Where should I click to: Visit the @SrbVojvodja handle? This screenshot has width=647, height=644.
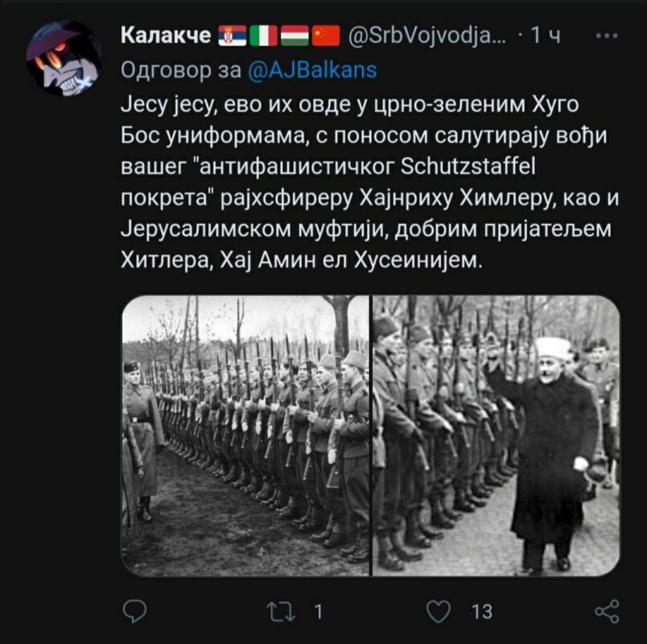point(427,36)
